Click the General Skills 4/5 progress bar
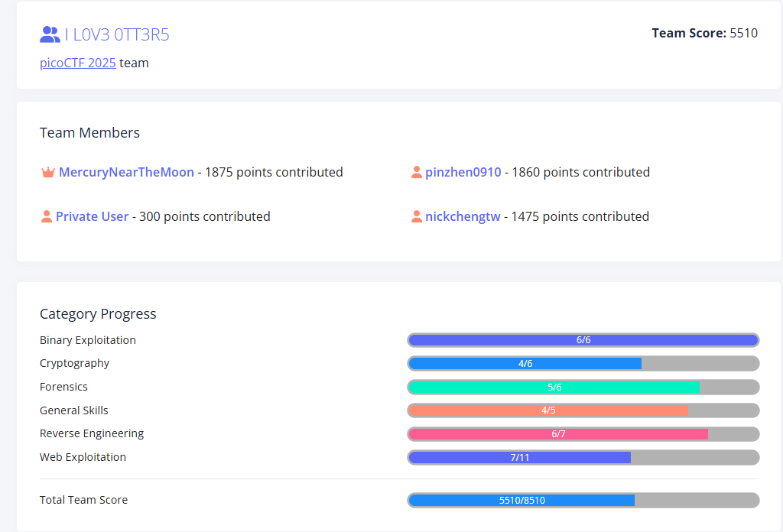This screenshot has width=783, height=532. click(x=583, y=410)
